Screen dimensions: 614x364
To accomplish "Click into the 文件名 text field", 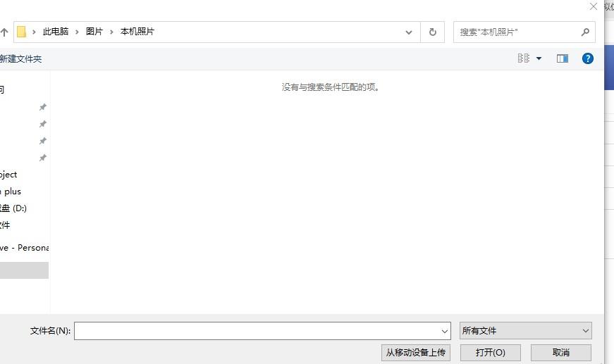I will (x=257, y=331).
